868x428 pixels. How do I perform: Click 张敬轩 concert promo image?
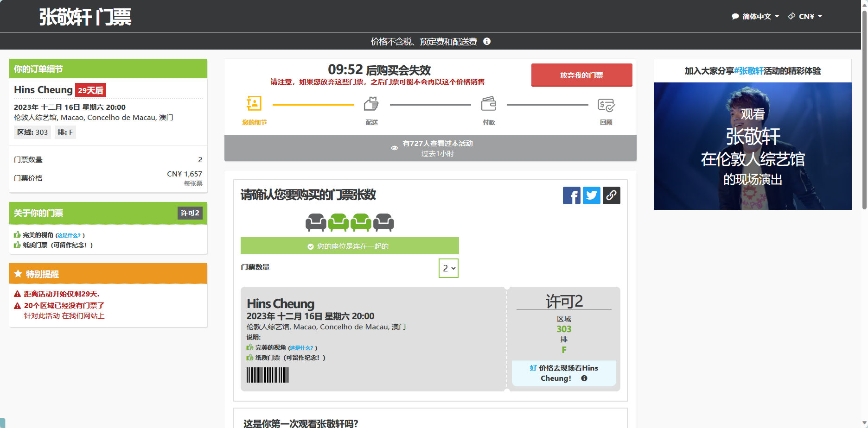coord(753,146)
